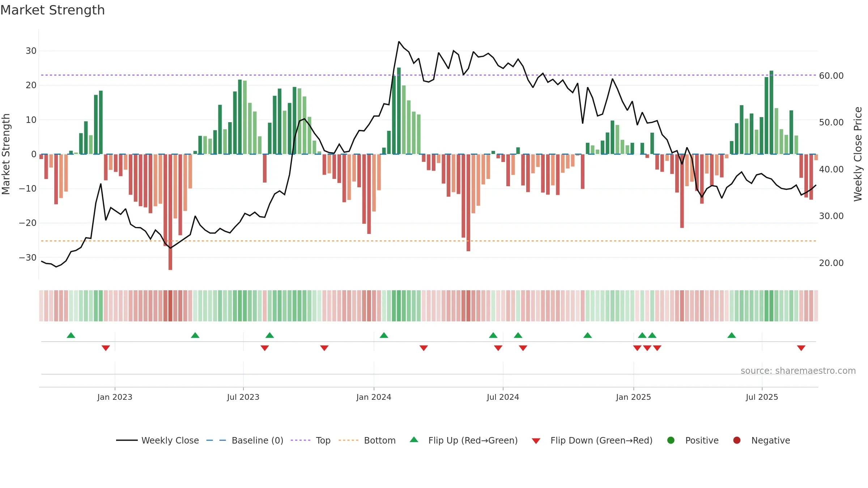Click the deepest red bar below −30
The width and height of the screenshot is (868, 488).
coord(170,212)
